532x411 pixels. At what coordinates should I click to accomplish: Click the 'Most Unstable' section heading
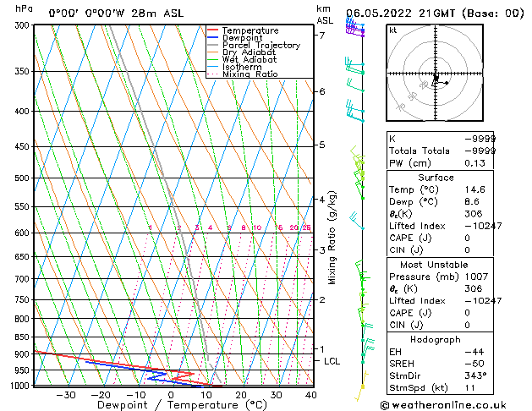coord(434,265)
